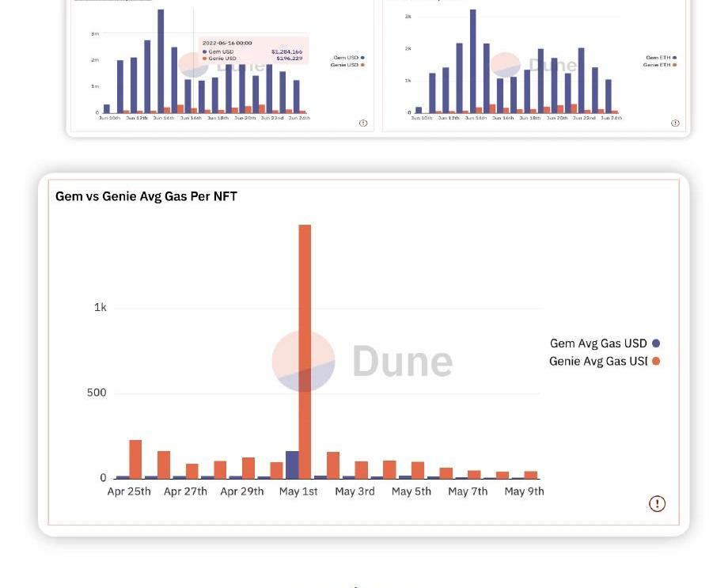Click the 3k y-axis label on the ETH chart
The width and height of the screenshot is (713, 588).
click(x=408, y=17)
